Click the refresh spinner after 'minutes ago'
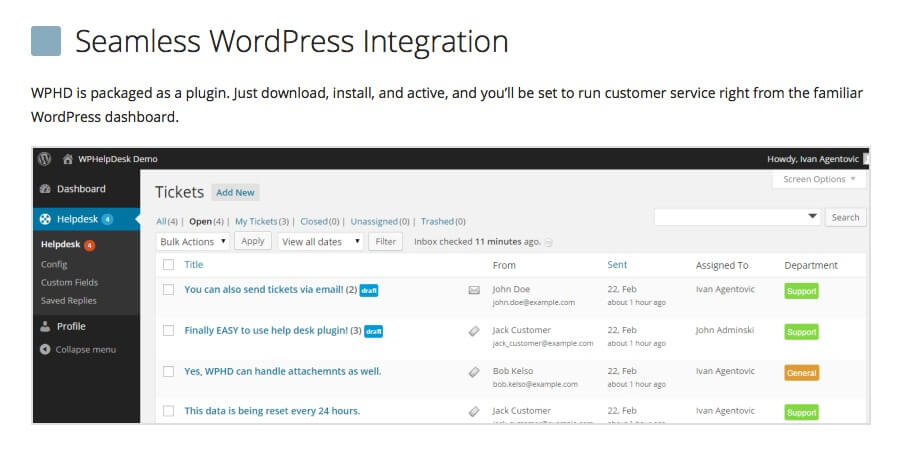This screenshot has width=920, height=457. click(x=548, y=242)
